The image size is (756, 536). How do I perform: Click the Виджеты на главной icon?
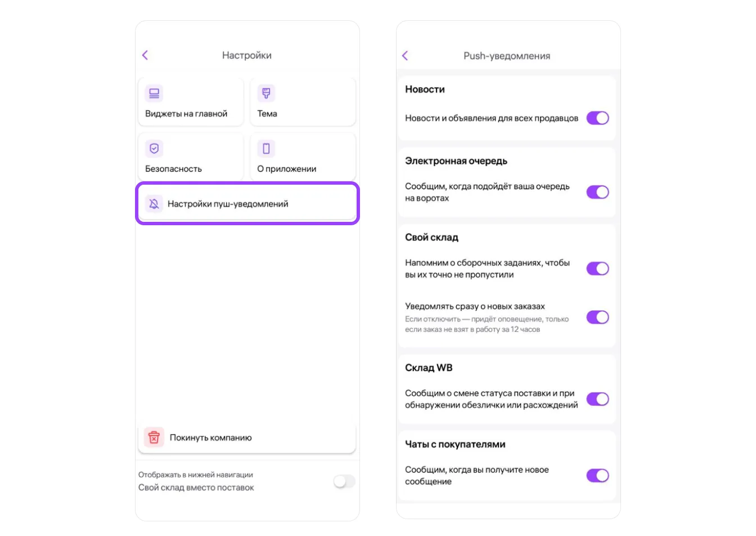pyautogui.click(x=154, y=93)
